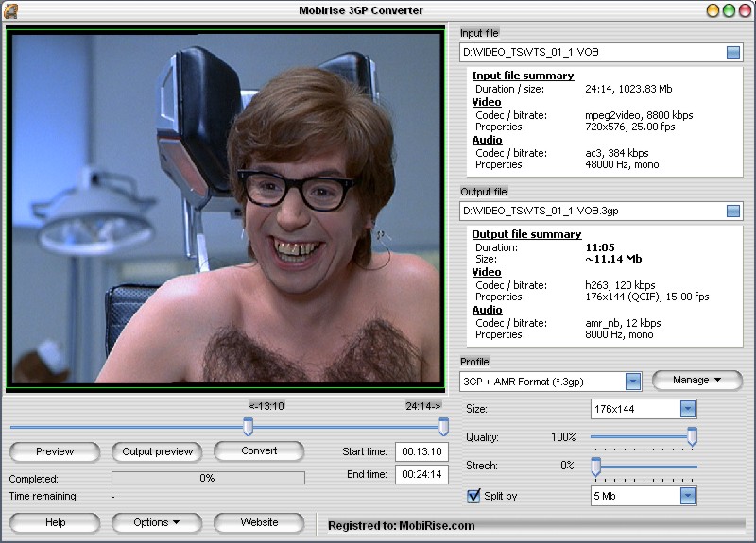Open the 5 Mb split size dropdown
This screenshot has height=543, width=756.
point(688,496)
